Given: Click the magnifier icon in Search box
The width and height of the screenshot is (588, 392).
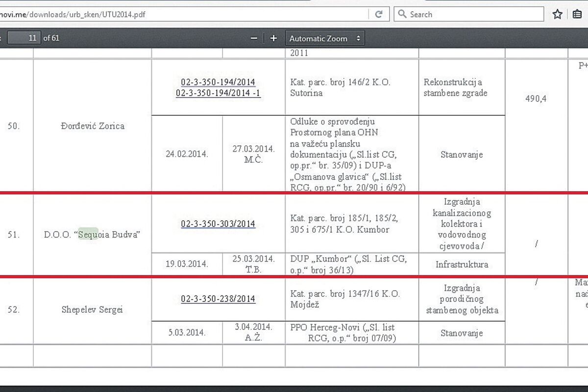Looking at the screenshot, I should coord(402,14).
